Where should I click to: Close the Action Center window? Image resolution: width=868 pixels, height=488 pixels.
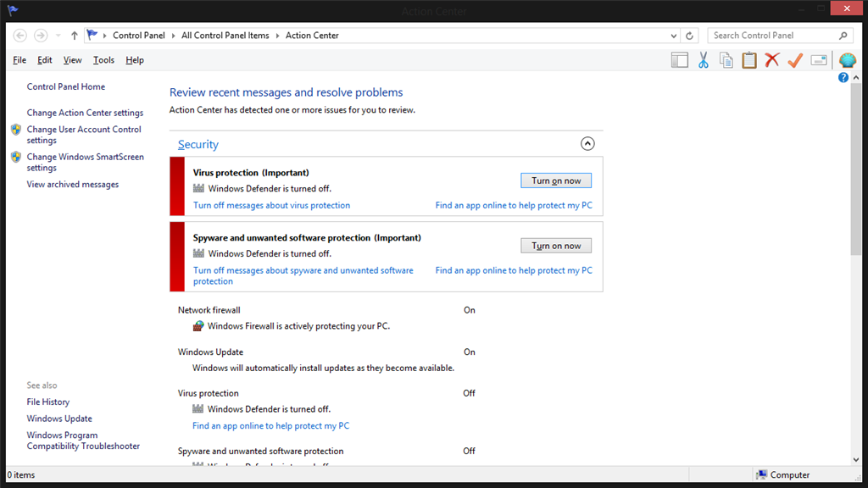tap(847, 8)
